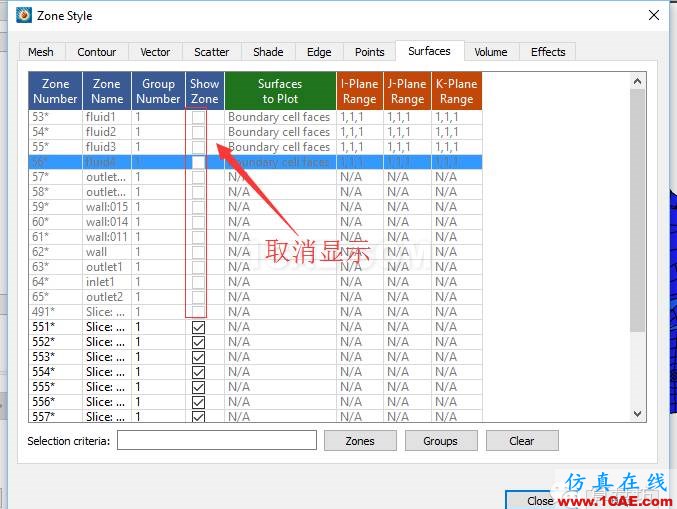The image size is (677, 509).
Task: Enable Show Zone for zone 62 wall
Action: coord(198,252)
